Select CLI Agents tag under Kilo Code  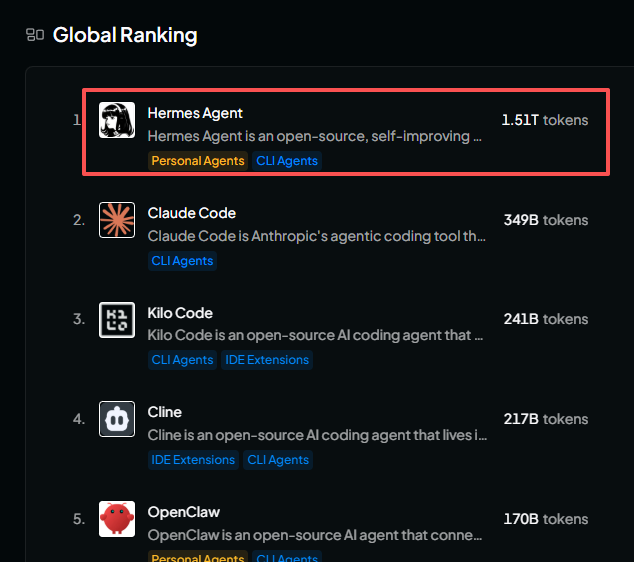pyautogui.click(x=182, y=360)
